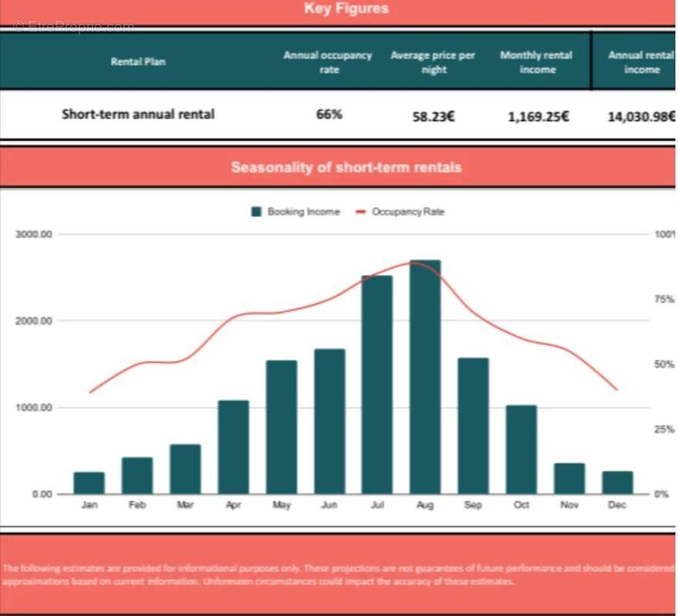Click the Monthly rental income column header
Image resolution: width=678 pixels, height=616 pixels.
pos(536,62)
